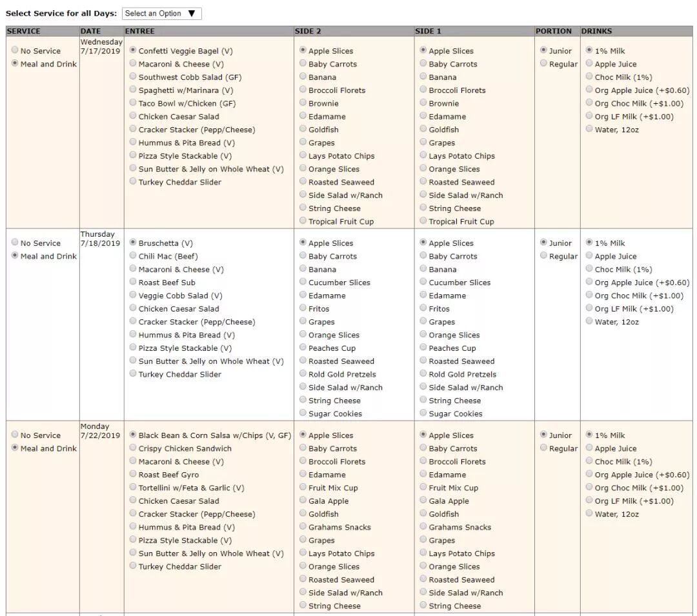
Task: Select Apple Juice drink for Monday 7/22
Action: [589, 448]
